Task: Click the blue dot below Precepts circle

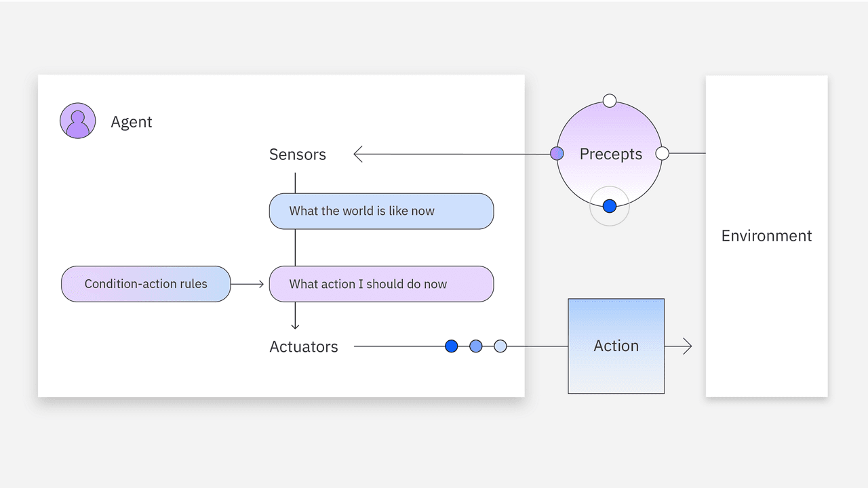Action: click(610, 206)
